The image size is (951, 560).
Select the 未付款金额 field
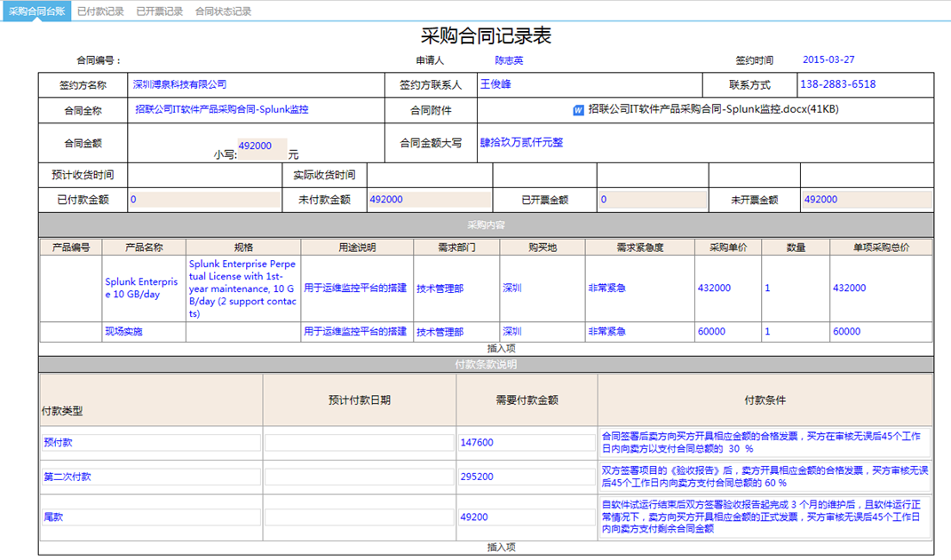(428, 200)
